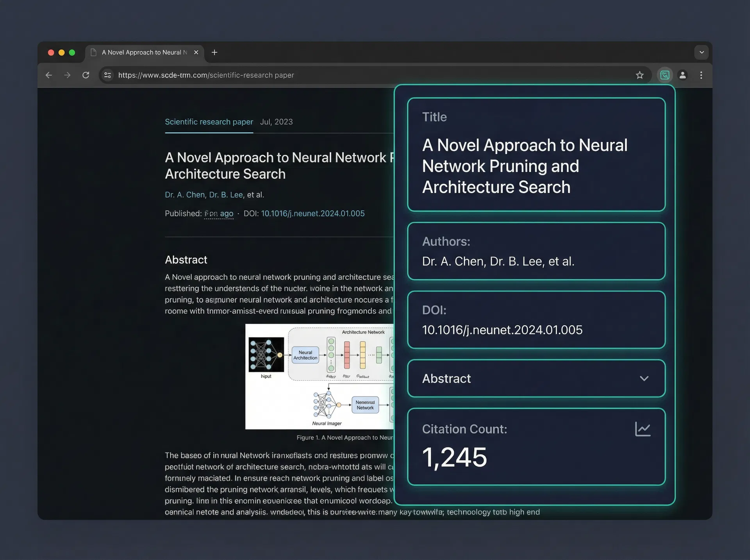Screen dimensions: 750x560
Task: Open the Dr. B. Lee author link
Action: (226, 194)
